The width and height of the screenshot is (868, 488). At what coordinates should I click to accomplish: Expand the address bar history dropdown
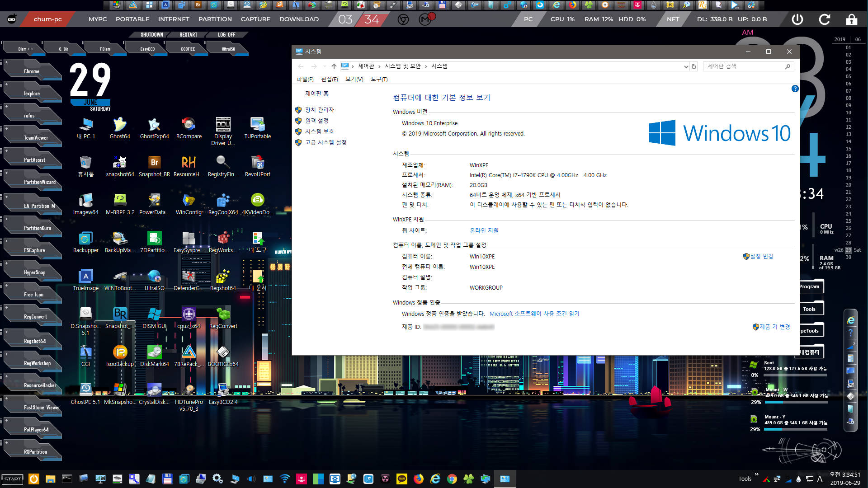pos(686,66)
